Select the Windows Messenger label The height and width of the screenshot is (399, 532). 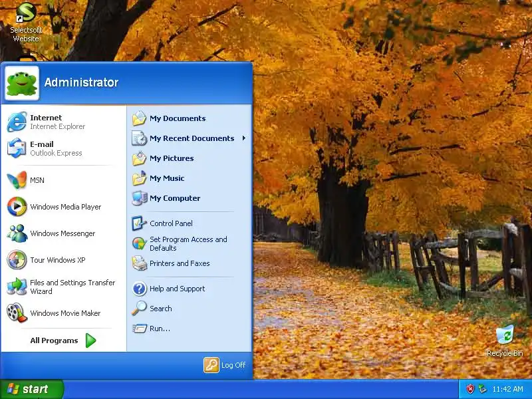[x=63, y=233]
